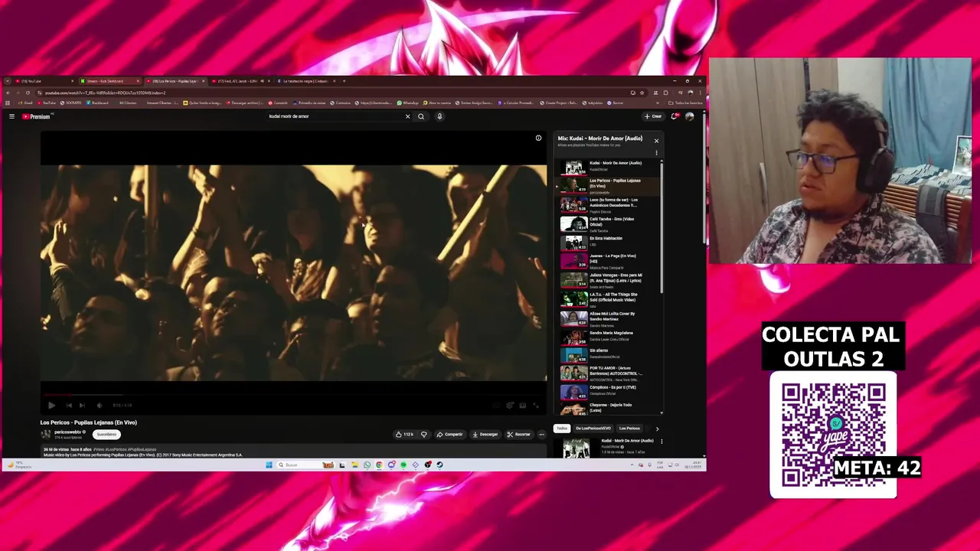This screenshot has width=980, height=551.
Task: Play Sin aliento in playlist
Action: [x=609, y=354]
